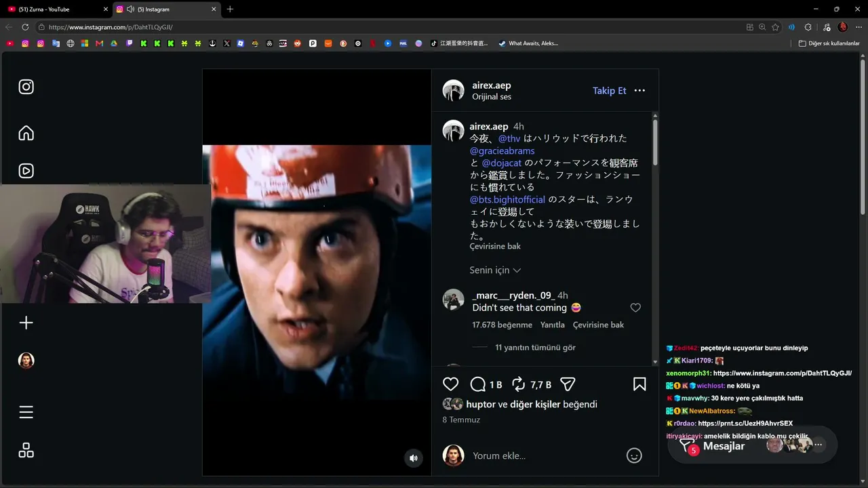
Task: Open the Gmail bookmark icon
Action: tap(100, 43)
